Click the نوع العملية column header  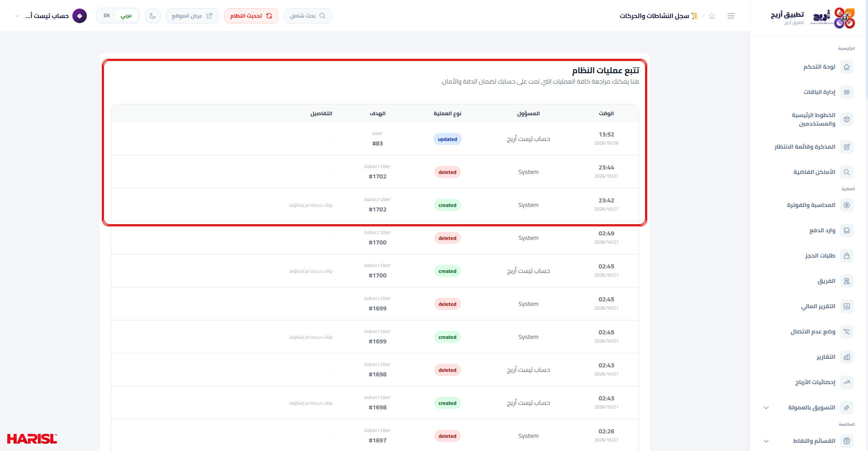tap(447, 113)
